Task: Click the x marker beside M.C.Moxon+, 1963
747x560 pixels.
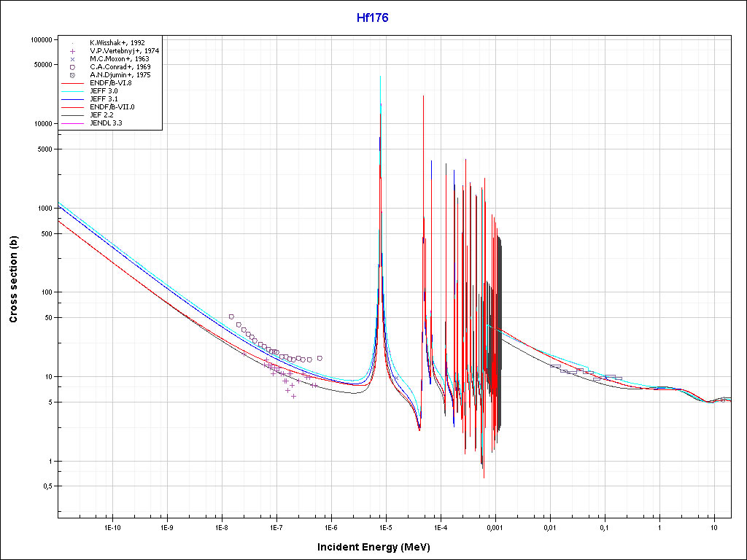Action: (73, 59)
